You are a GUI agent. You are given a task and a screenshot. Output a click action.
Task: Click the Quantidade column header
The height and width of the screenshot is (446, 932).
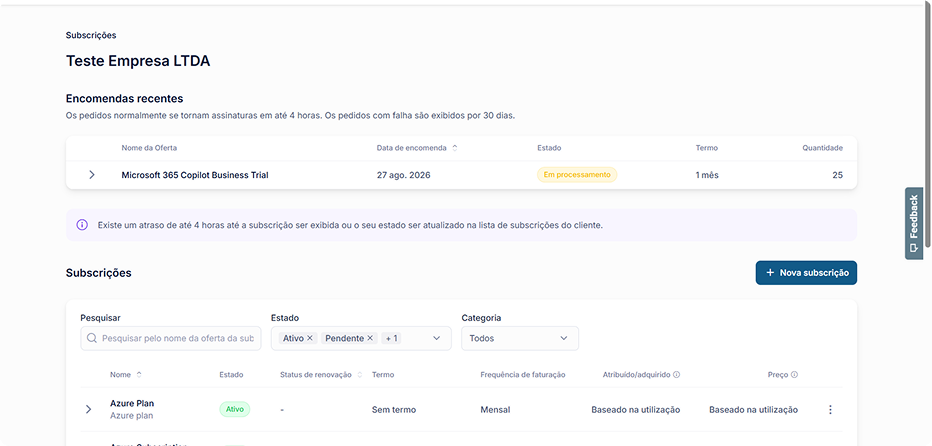[823, 148]
